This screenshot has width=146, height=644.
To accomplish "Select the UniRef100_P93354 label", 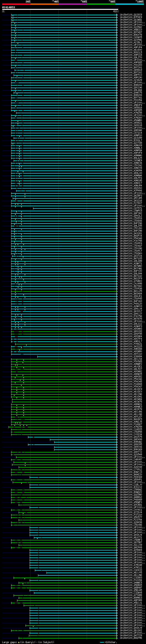I will pyautogui.click(x=131, y=100).
